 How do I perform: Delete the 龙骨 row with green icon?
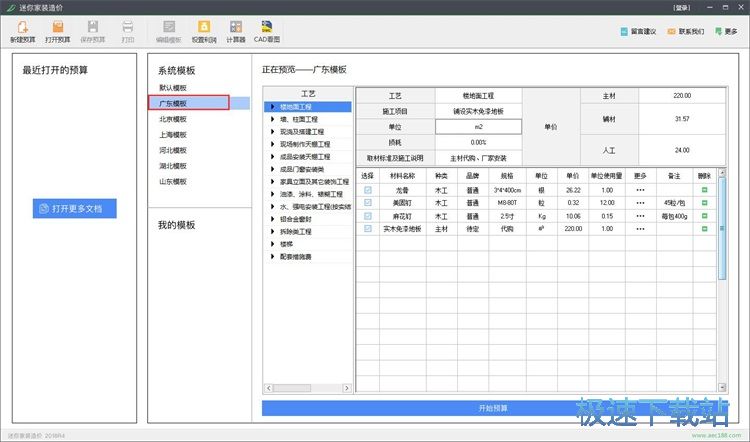704,190
